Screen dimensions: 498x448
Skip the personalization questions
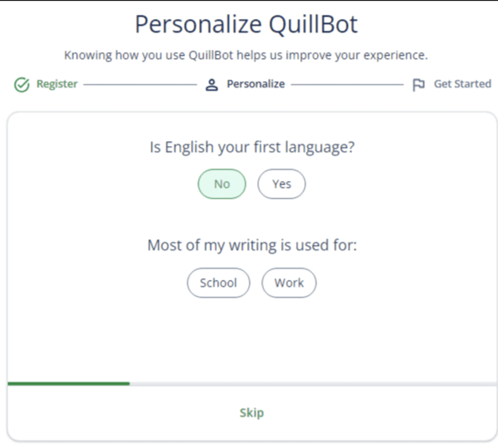click(x=252, y=413)
